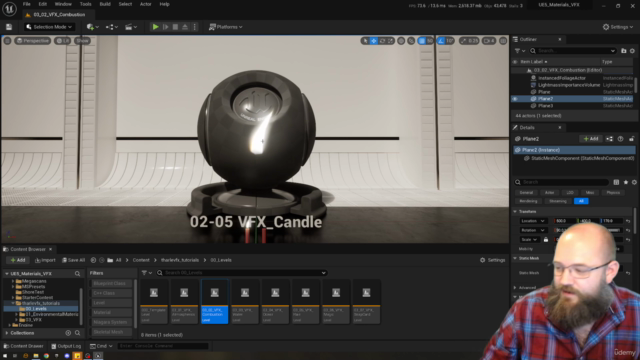Select the General filter in Details
This screenshot has width=640, height=360.
pyautogui.click(x=526, y=193)
